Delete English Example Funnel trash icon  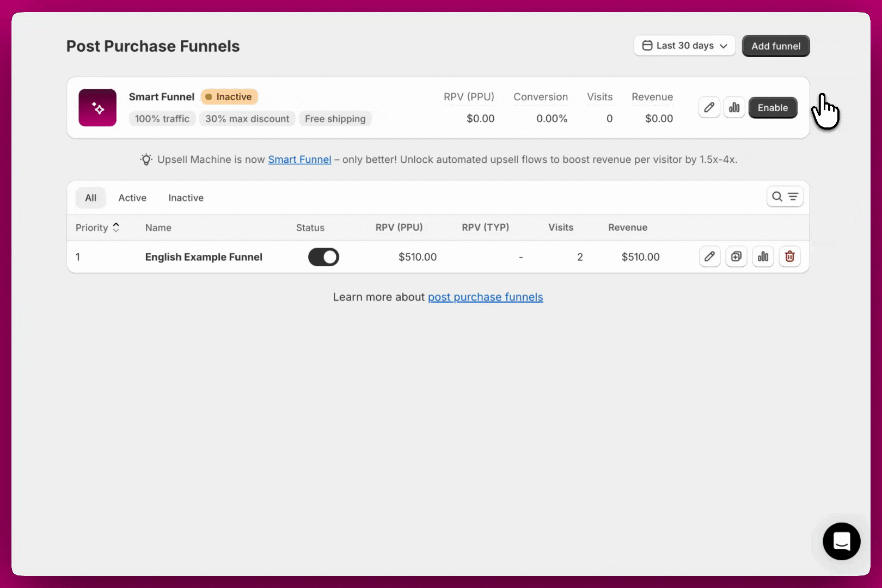789,256
